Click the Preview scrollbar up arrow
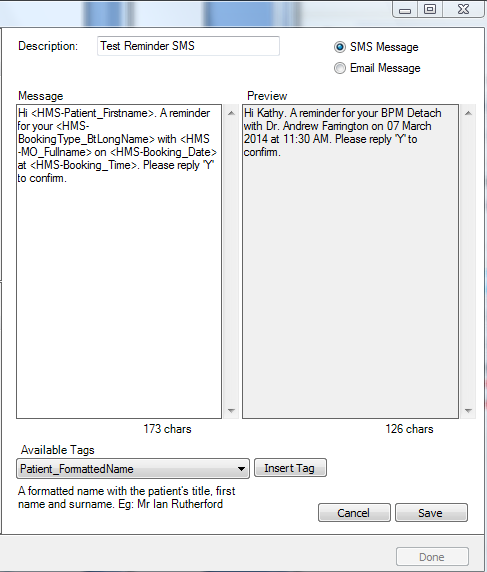487x572 pixels. click(468, 113)
